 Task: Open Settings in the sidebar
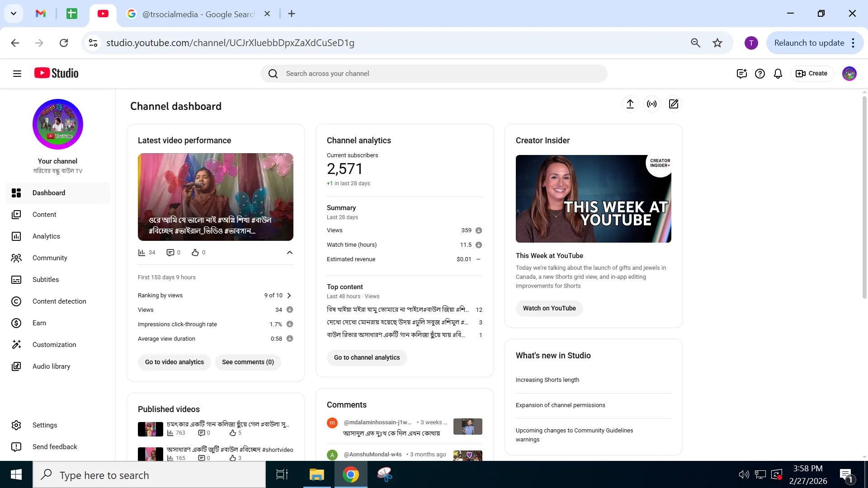coord(58,425)
